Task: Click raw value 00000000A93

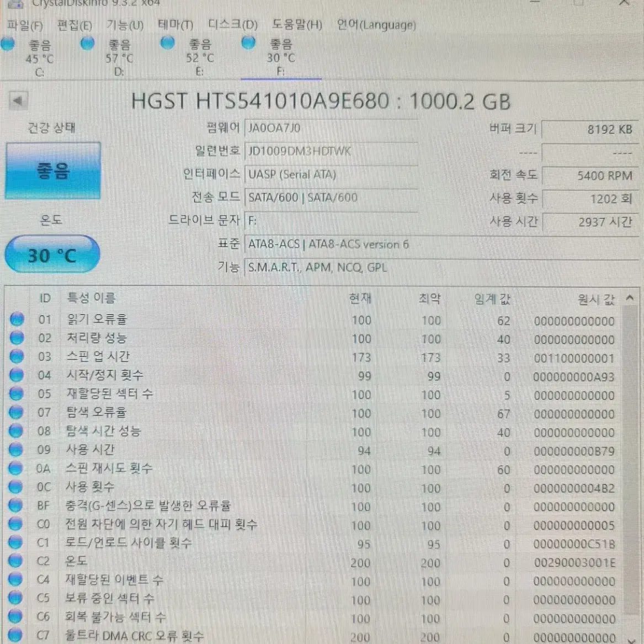Action: [x=574, y=376]
